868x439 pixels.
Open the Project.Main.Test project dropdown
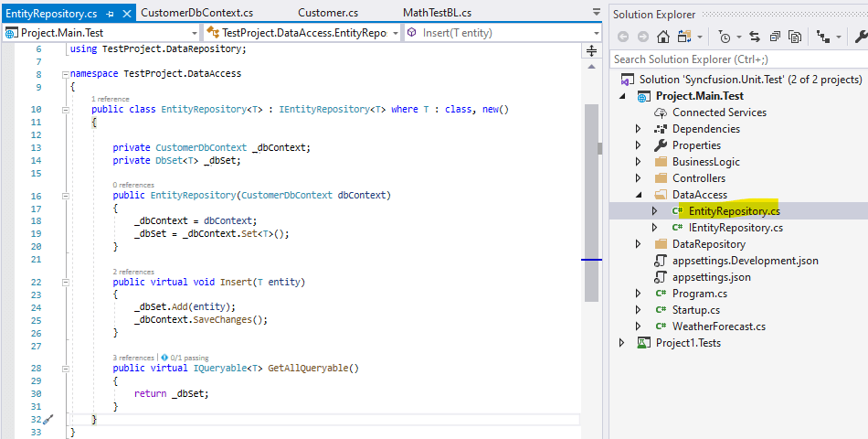tap(193, 33)
